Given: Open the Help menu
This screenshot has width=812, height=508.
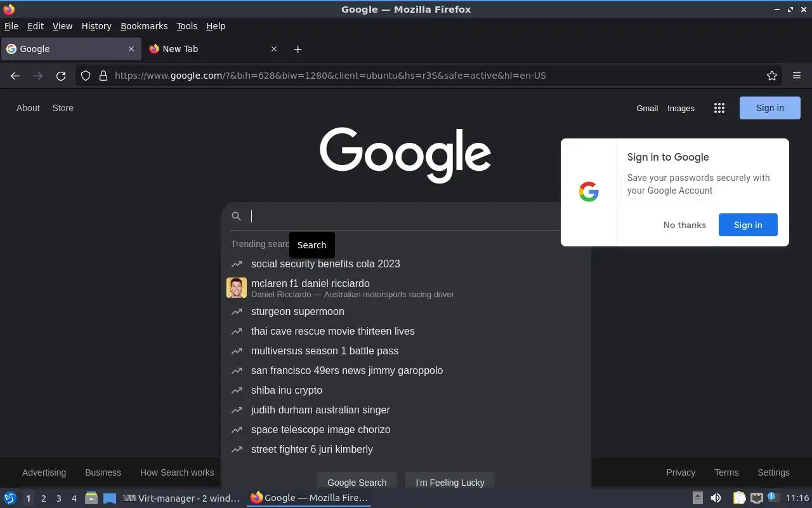Looking at the screenshot, I should click(216, 26).
